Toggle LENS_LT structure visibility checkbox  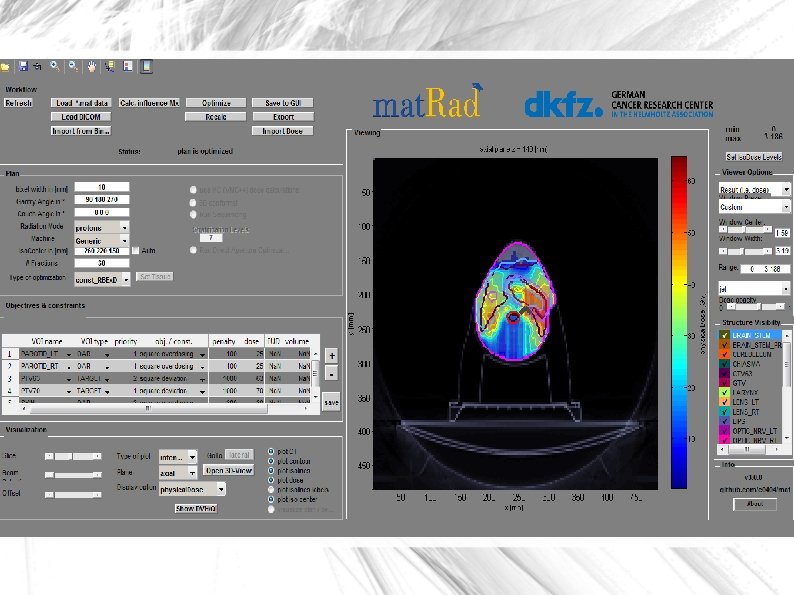click(725, 402)
